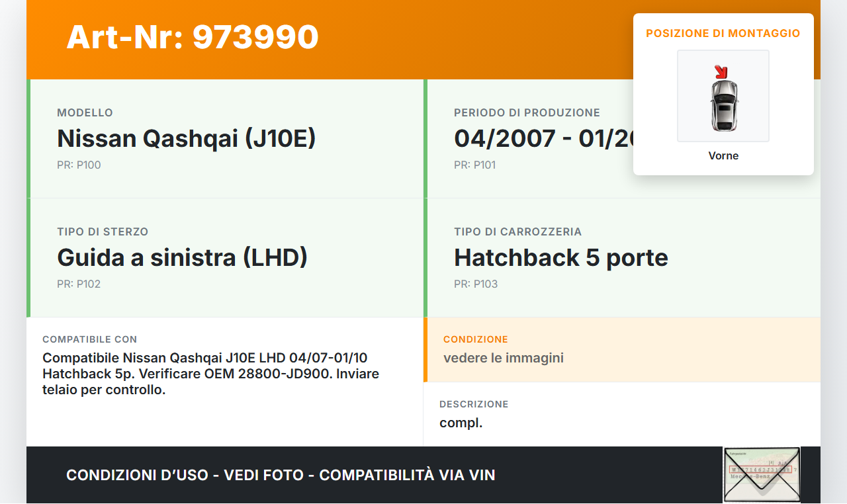Select the PR: P100 code
The image size is (847, 504).
pyautogui.click(x=79, y=165)
